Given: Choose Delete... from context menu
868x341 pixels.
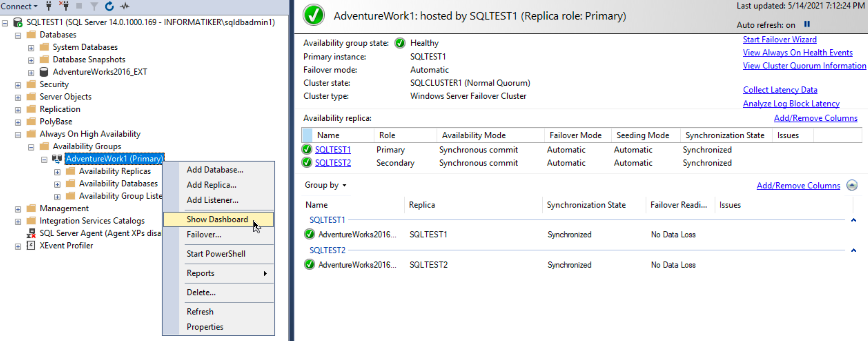Looking at the screenshot, I should click(x=218, y=292).
